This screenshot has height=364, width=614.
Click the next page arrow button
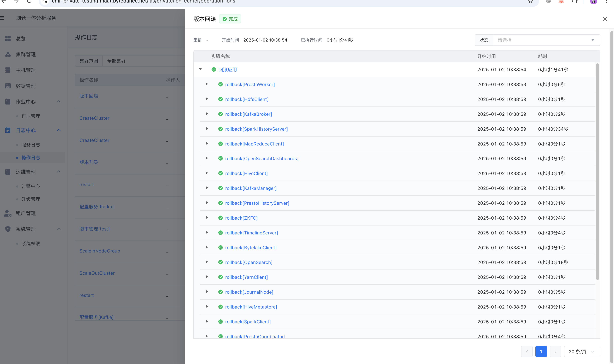click(555, 351)
